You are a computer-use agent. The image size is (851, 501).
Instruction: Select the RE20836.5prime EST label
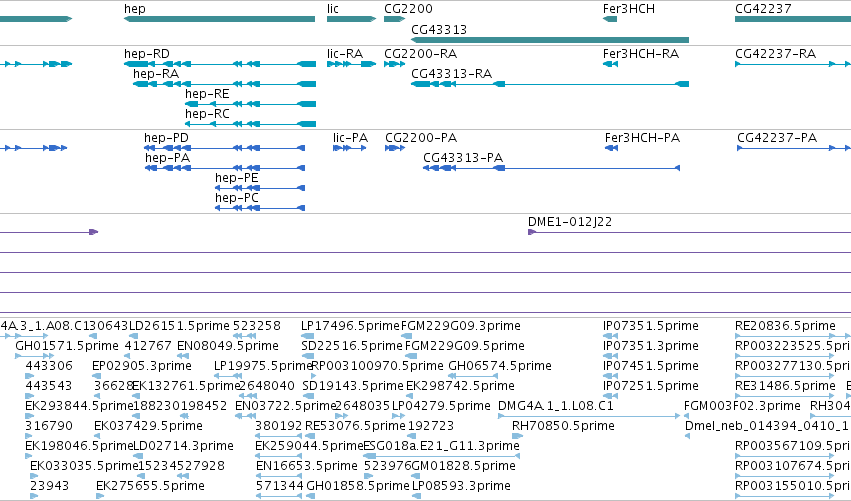click(785, 326)
